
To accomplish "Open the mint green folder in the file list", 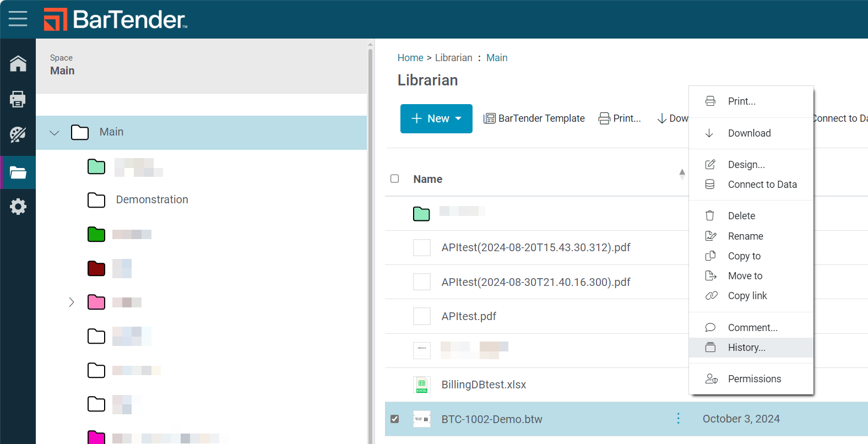I will pos(421,213).
